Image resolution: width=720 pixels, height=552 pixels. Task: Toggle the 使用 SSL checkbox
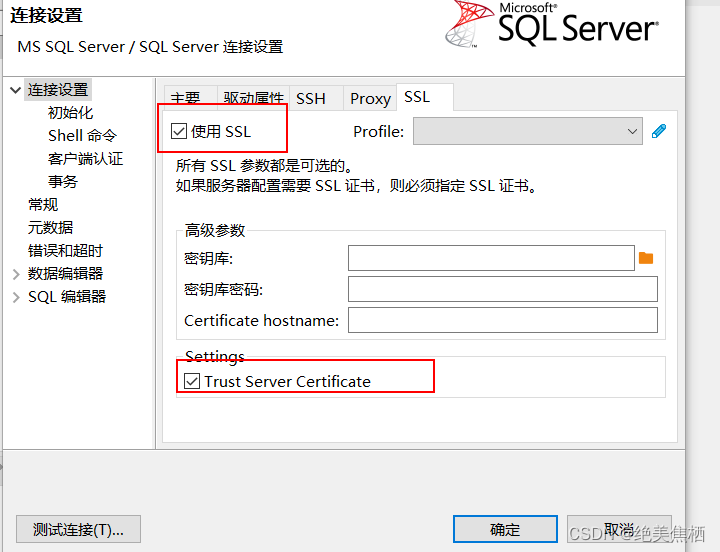179,131
